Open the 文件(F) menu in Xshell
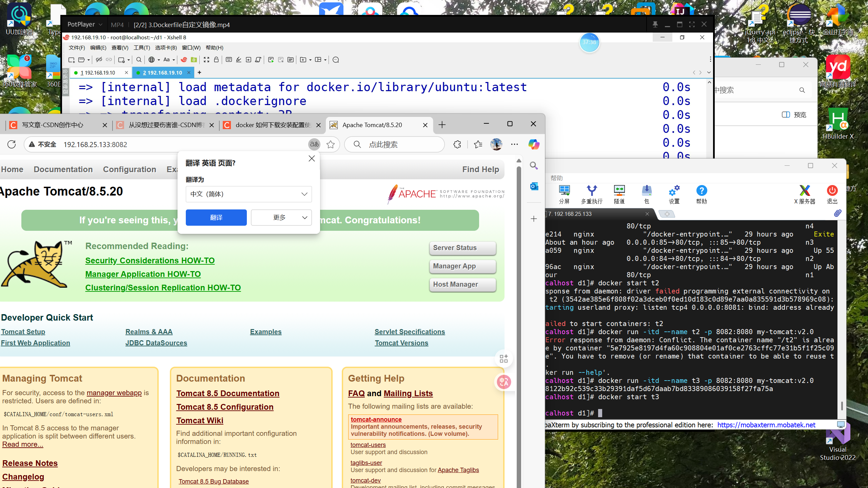The image size is (868, 488). (77, 48)
